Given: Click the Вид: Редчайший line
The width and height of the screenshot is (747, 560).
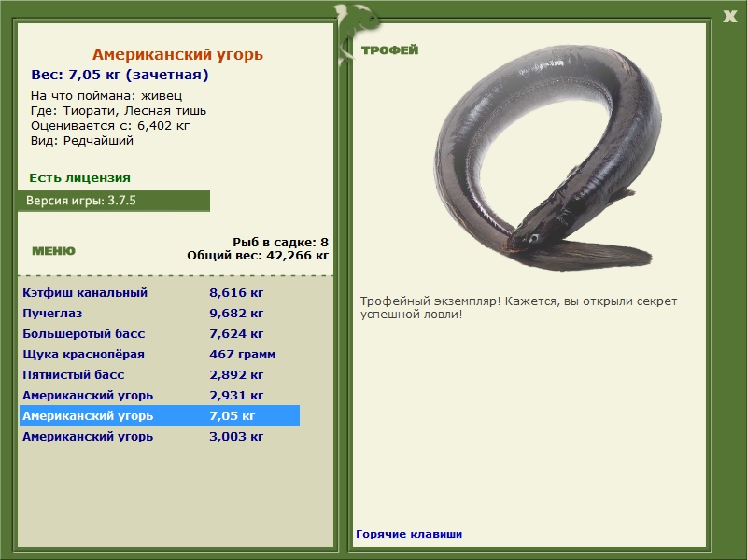Looking at the screenshot, I should (82, 141).
